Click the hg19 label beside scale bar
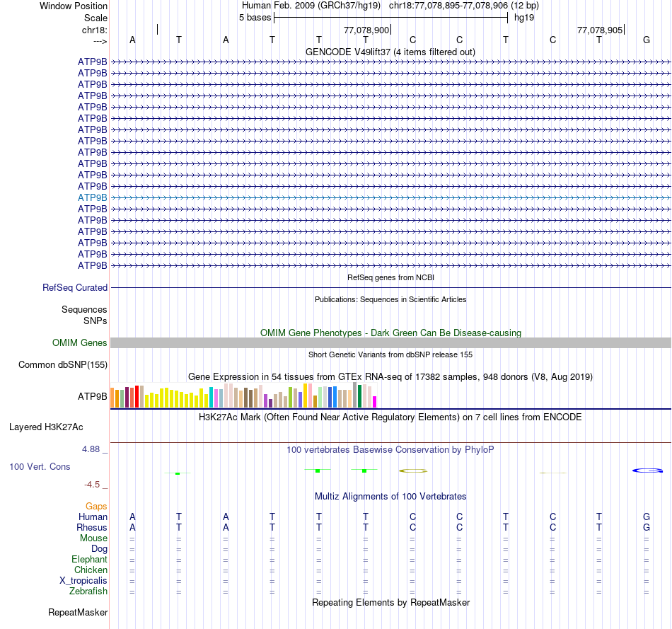Screen dimensions: 672x629 point(524,18)
